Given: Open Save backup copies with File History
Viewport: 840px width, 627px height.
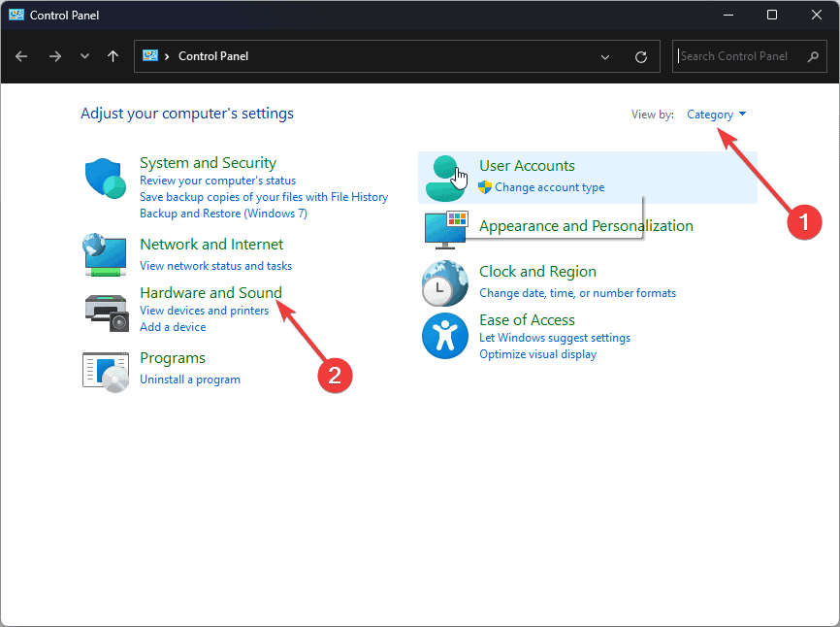Looking at the screenshot, I should tap(264, 197).
